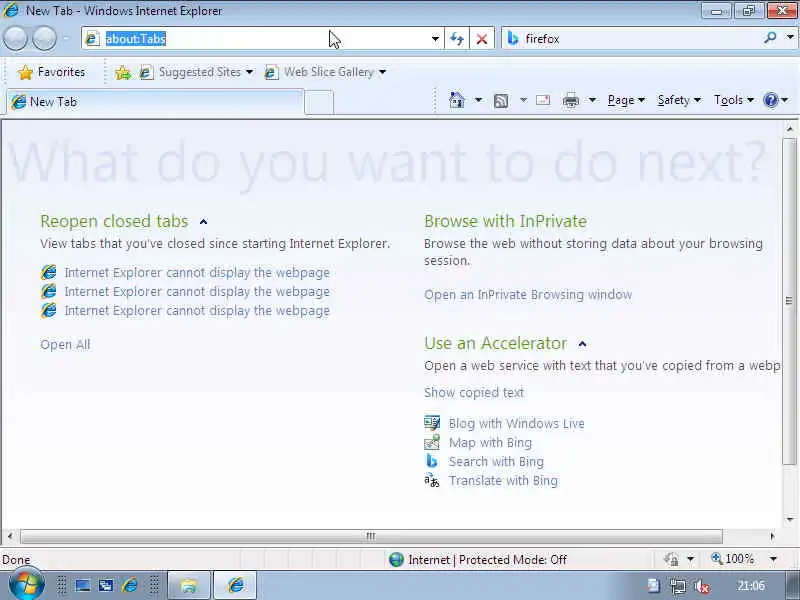Collapse the Use an Accelerator section

coord(582,344)
